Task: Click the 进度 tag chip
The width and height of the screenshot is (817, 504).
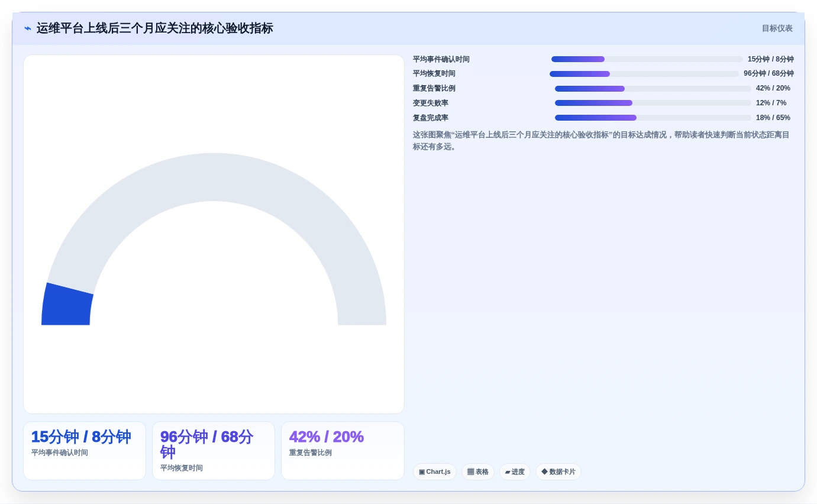Action: pyautogui.click(x=515, y=471)
